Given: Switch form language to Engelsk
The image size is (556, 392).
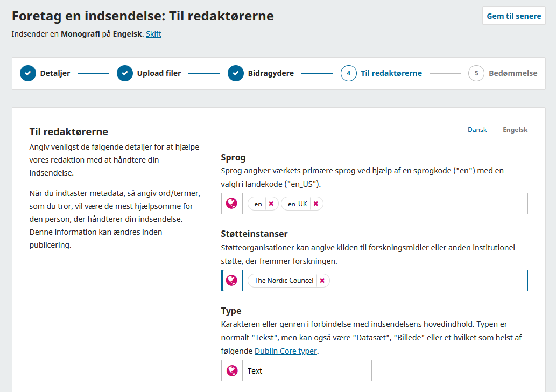Looking at the screenshot, I should point(515,130).
